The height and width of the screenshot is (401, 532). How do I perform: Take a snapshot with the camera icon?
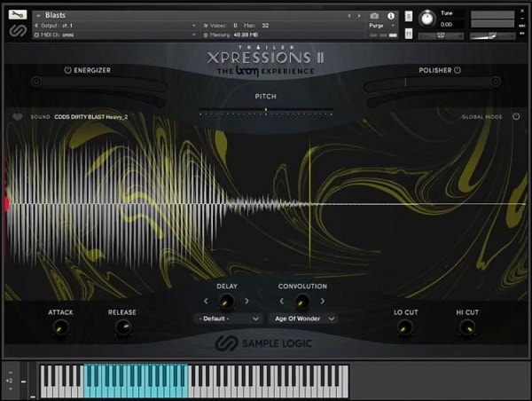(374, 16)
